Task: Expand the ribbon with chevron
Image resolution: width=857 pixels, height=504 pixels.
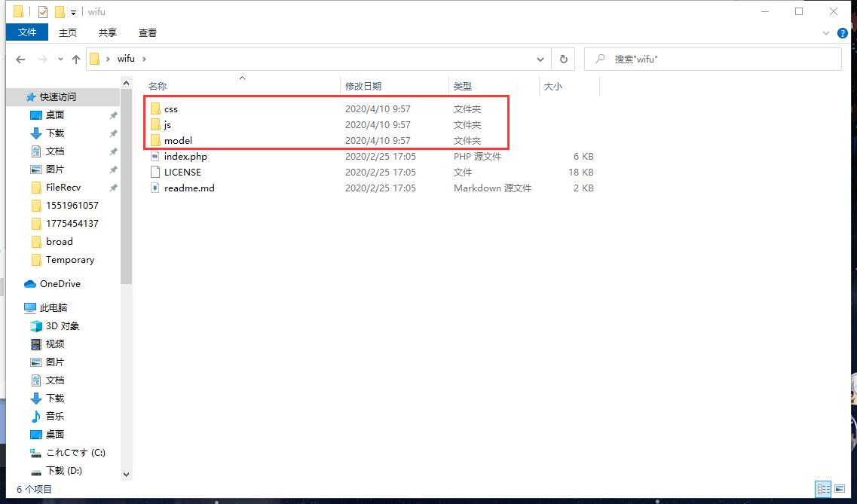Action: click(826, 32)
